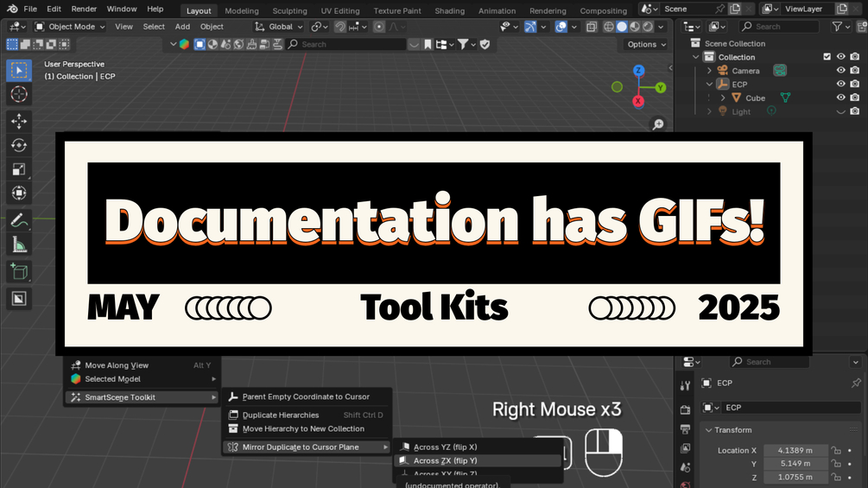The height and width of the screenshot is (488, 868).
Task: Open the viewport Object menu
Action: tap(212, 27)
